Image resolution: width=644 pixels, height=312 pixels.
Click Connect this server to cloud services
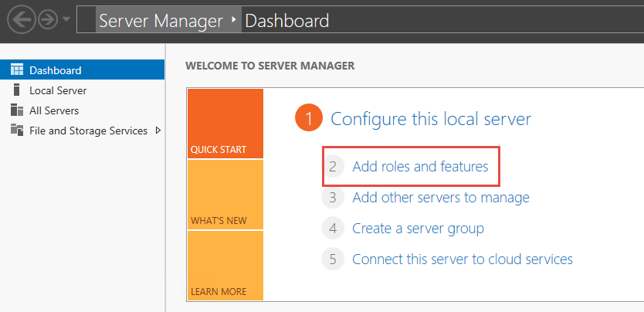463,259
